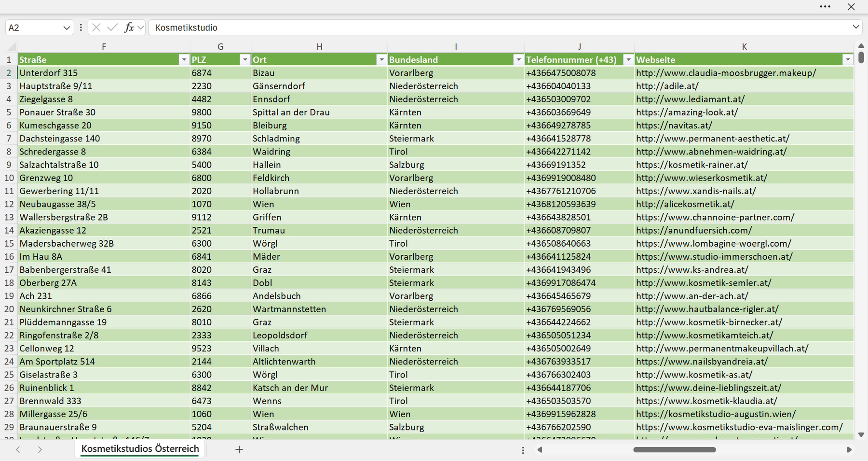Select cell Unterdorf 315

pyautogui.click(x=104, y=73)
